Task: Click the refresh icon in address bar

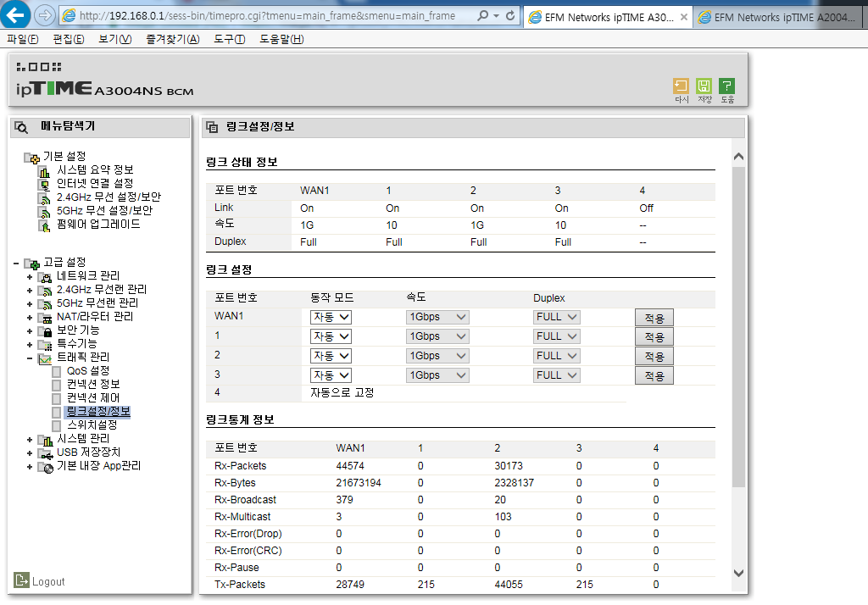Action: pyautogui.click(x=510, y=15)
